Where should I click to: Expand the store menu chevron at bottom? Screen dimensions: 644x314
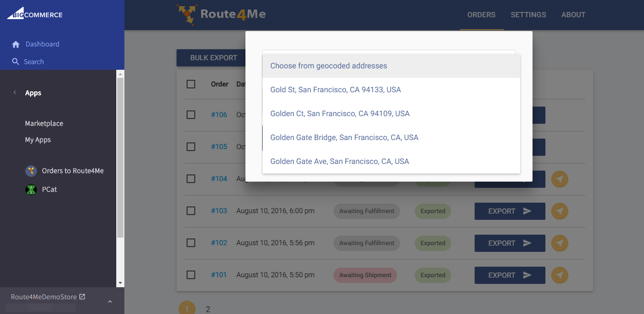tap(110, 302)
